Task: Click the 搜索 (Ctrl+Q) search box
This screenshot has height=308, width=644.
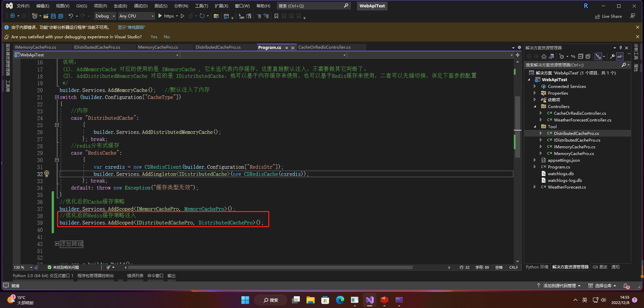Action: [x=314, y=6]
